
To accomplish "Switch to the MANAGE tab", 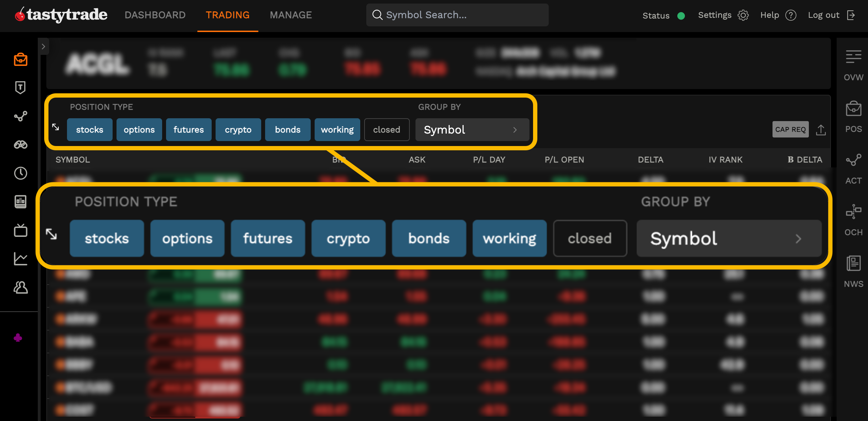I will [291, 15].
